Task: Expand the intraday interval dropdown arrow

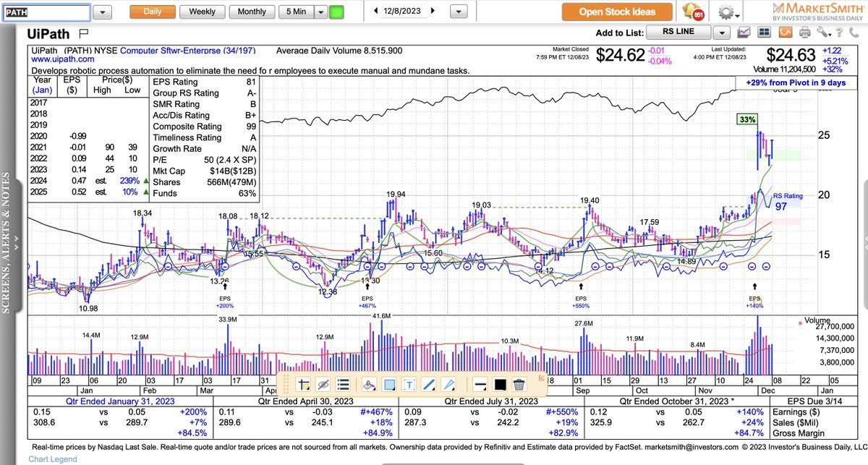Action: [x=320, y=12]
